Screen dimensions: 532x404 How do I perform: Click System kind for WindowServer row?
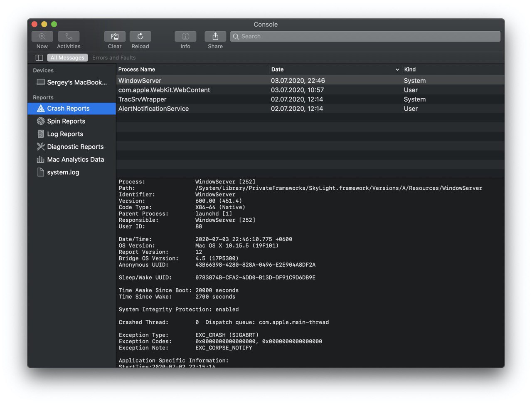tap(415, 81)
